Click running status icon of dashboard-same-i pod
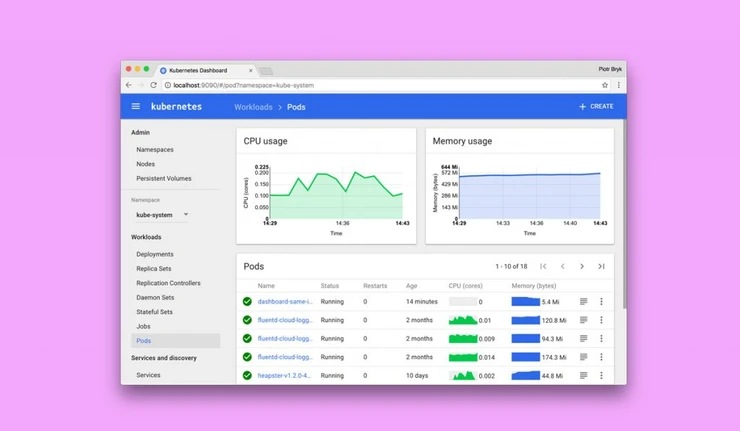Screen dimensions: 740x431 click(247, 301)
